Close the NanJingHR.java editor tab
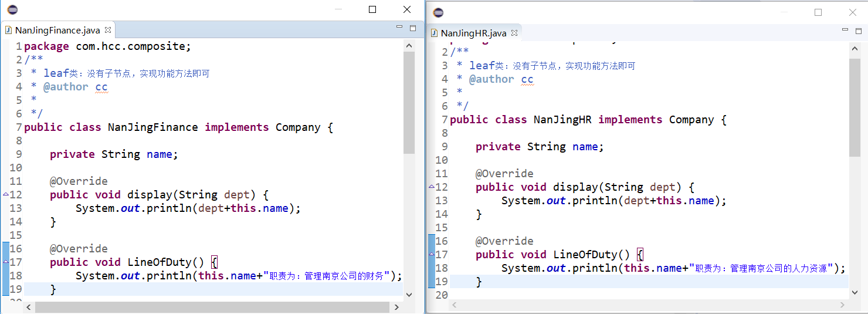This screenshot has height=314, width=868. coord(514,33)
